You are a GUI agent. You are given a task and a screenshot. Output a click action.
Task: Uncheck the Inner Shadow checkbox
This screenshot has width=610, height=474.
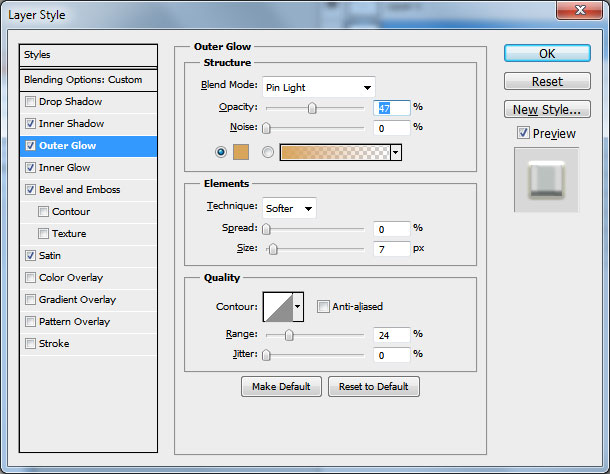coord(30,124)
